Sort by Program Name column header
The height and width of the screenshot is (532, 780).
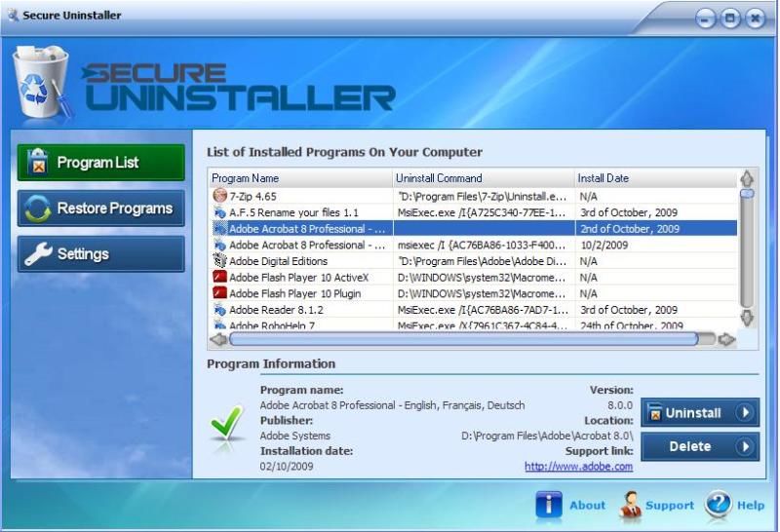tap(300, 178)
